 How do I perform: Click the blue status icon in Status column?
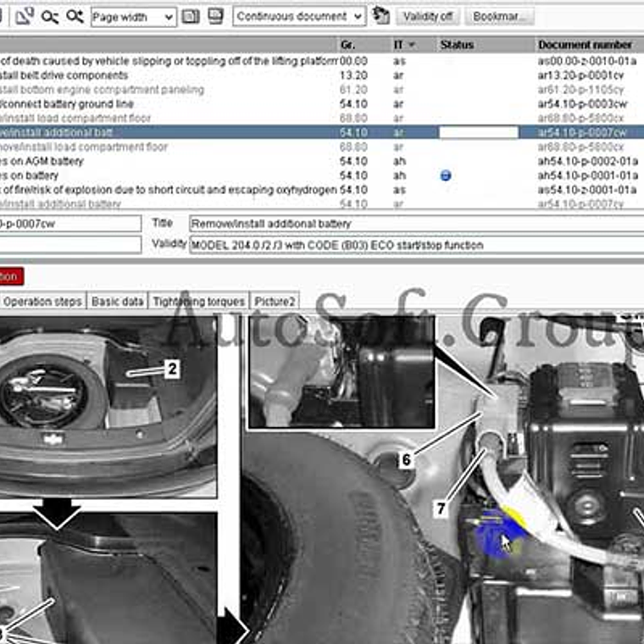click(446, 175)
